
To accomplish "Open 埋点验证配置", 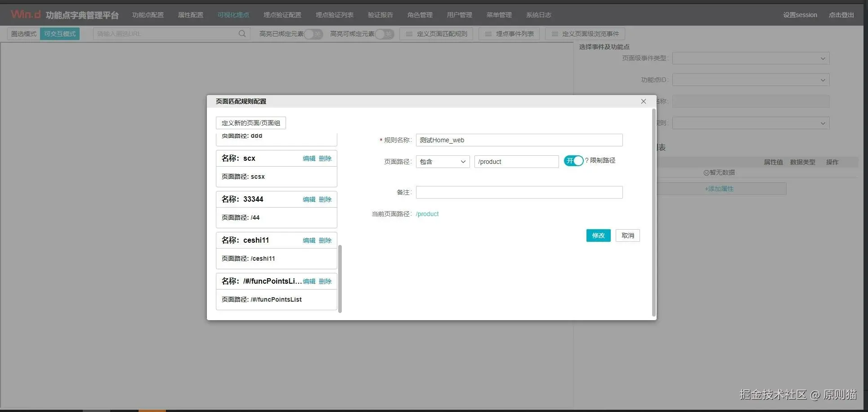I will 282,15.
